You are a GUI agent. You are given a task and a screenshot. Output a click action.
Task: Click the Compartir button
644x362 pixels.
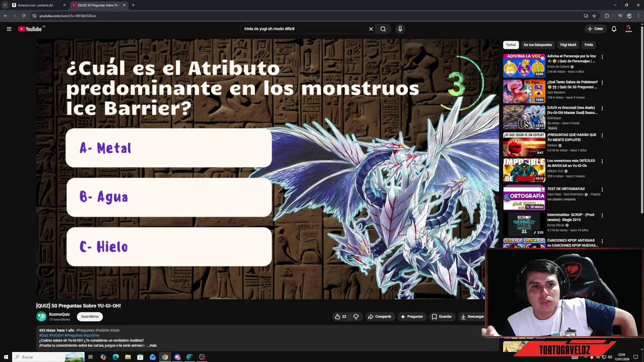point(379,317)
